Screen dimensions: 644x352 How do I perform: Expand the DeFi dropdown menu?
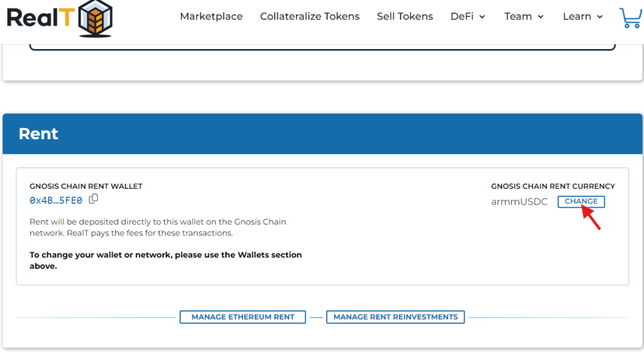468,16
